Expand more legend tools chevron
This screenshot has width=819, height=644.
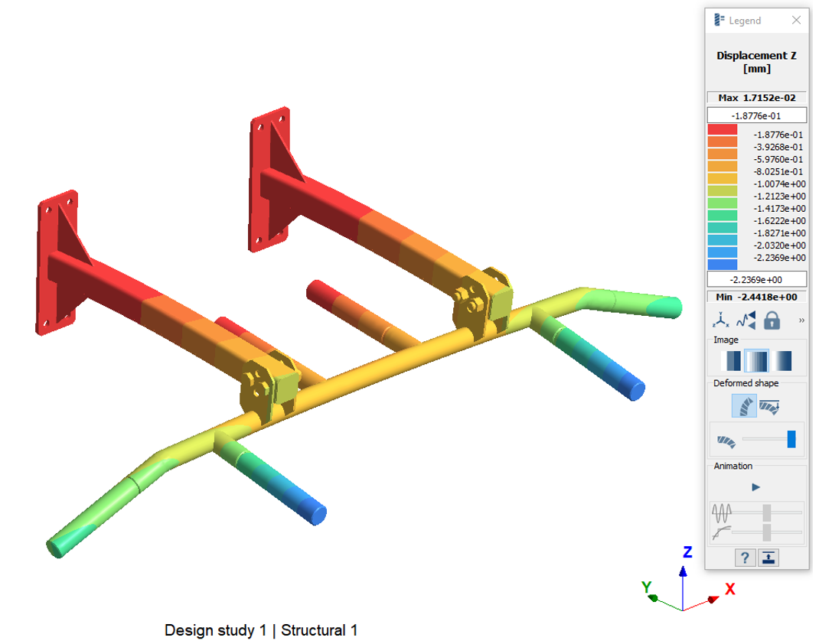[801, 320]
